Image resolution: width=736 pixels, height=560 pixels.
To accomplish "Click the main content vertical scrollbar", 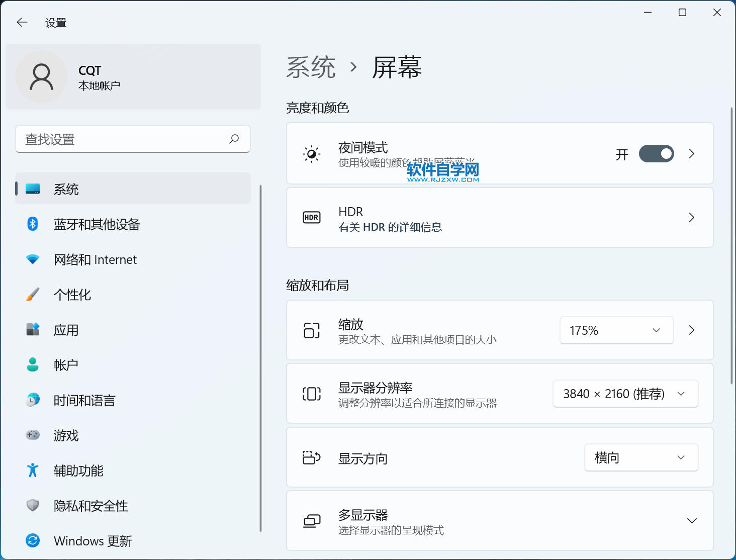I will (732, 245).
